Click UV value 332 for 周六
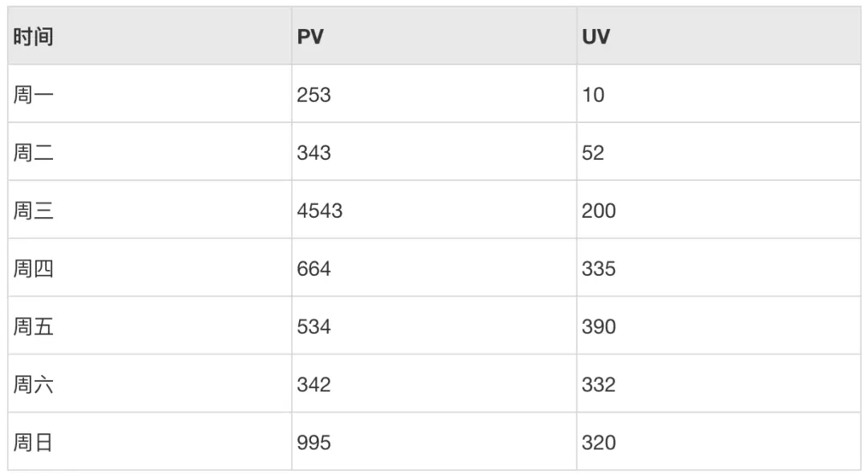868x475 pixels. (x=599, y=385)
